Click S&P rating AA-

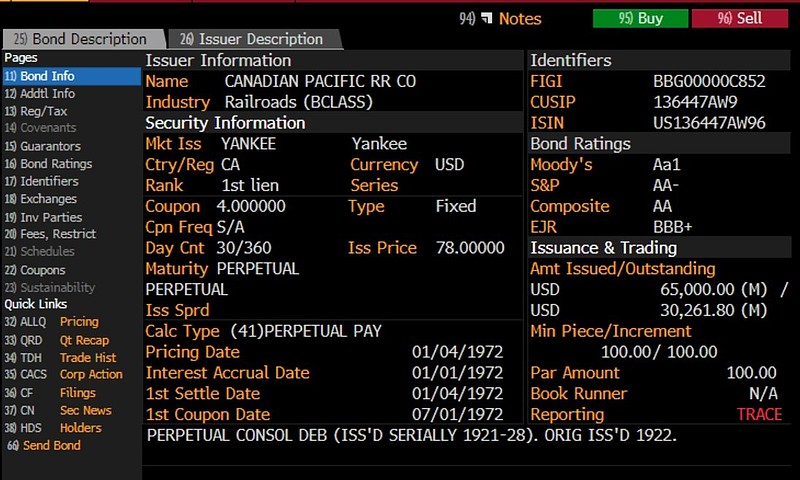tap(665, 185)
